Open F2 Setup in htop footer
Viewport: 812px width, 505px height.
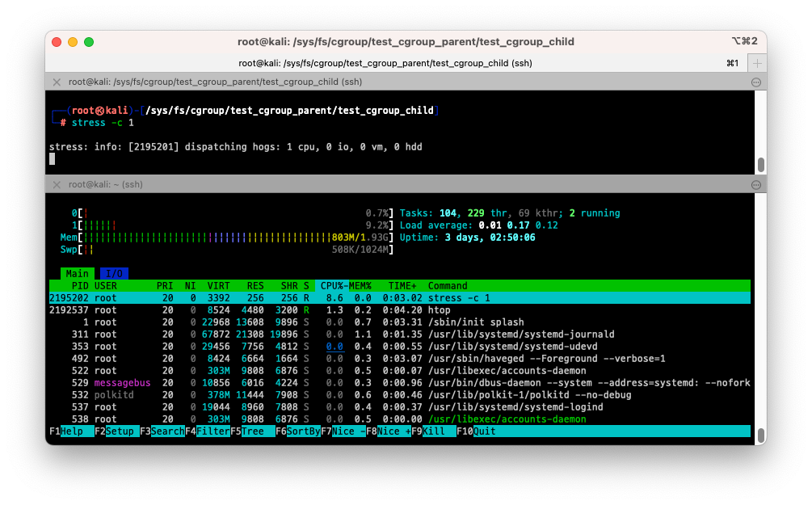pos(116,431)
